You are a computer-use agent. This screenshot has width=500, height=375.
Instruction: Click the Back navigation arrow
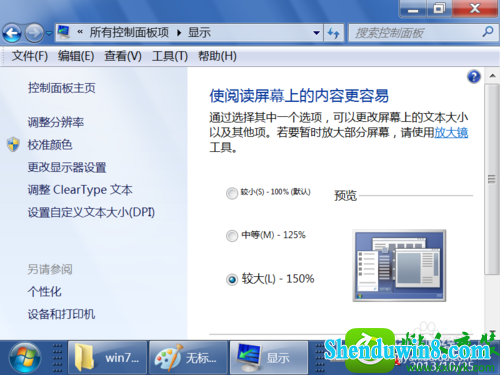point(12,33)
